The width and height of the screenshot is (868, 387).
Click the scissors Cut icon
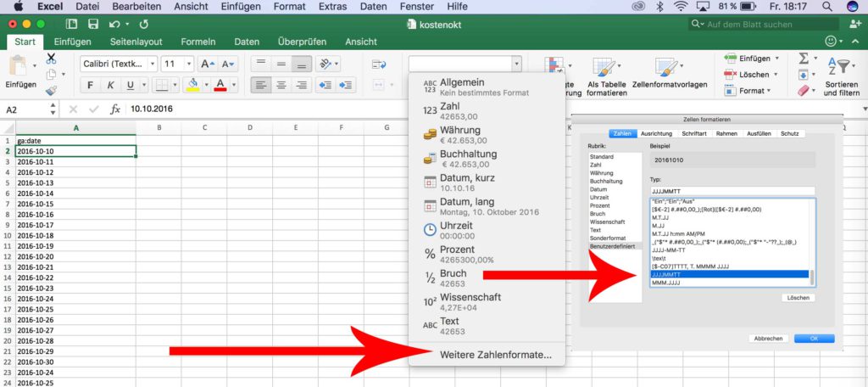click(52, 59)
